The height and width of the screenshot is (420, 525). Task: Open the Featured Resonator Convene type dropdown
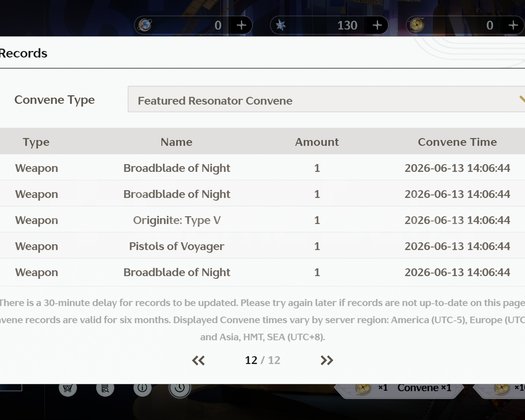click(x=326, y=99)
